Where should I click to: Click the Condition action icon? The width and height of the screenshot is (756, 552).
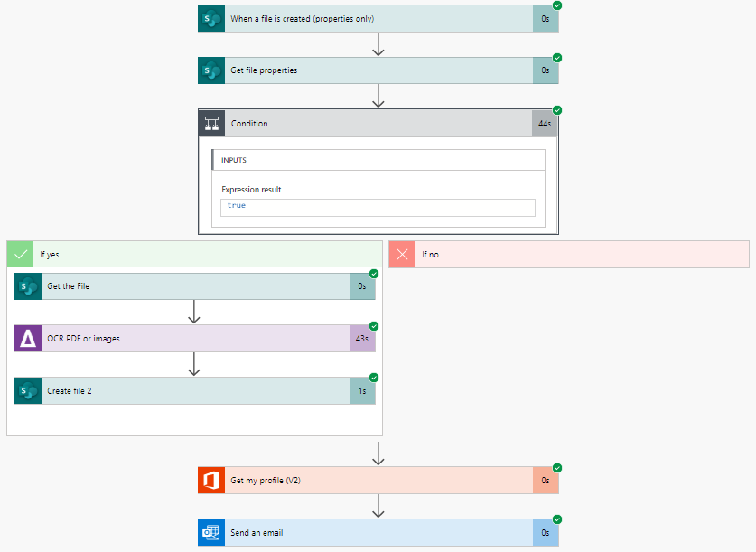pos(210,123)
